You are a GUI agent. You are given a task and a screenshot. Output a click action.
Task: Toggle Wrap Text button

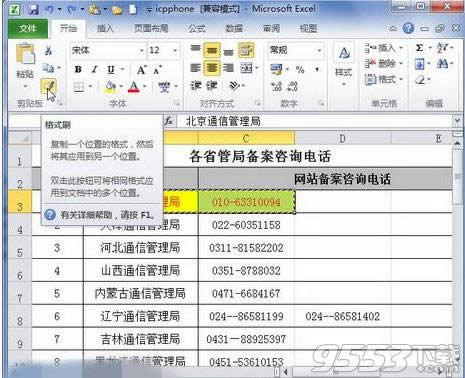point(246,50)
